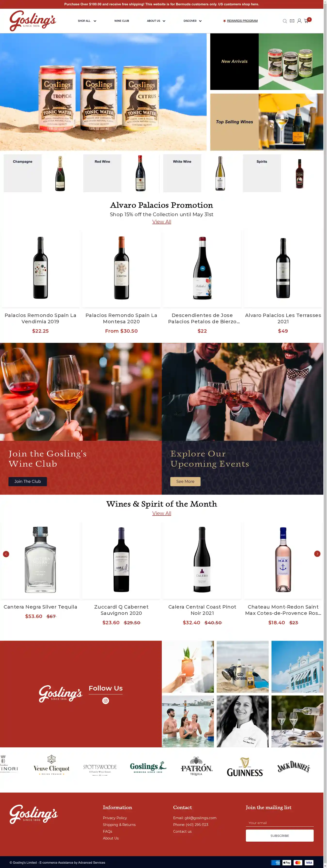327x868 pixels.
Task: Open the user account icon
Action: coord(299,21)
